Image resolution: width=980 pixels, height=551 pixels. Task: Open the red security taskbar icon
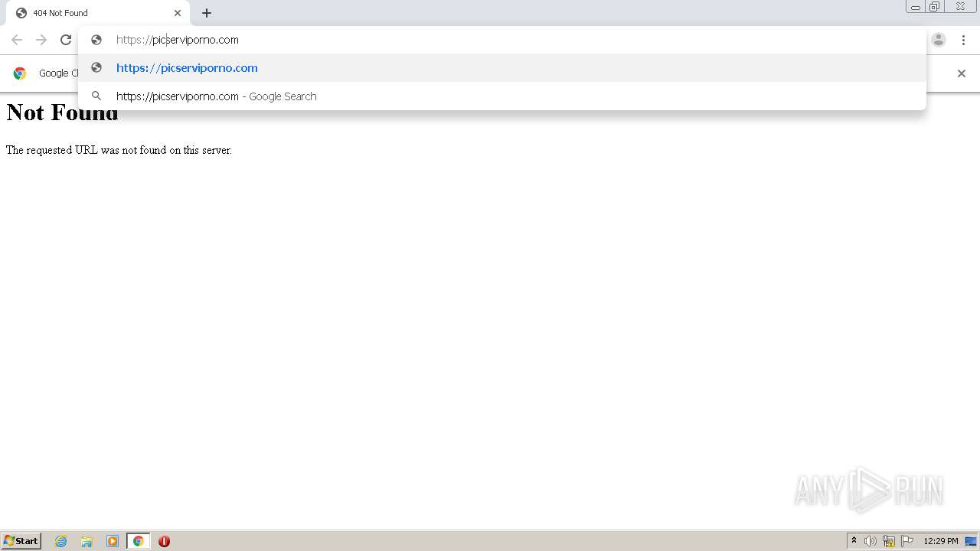tap(164, 541)
